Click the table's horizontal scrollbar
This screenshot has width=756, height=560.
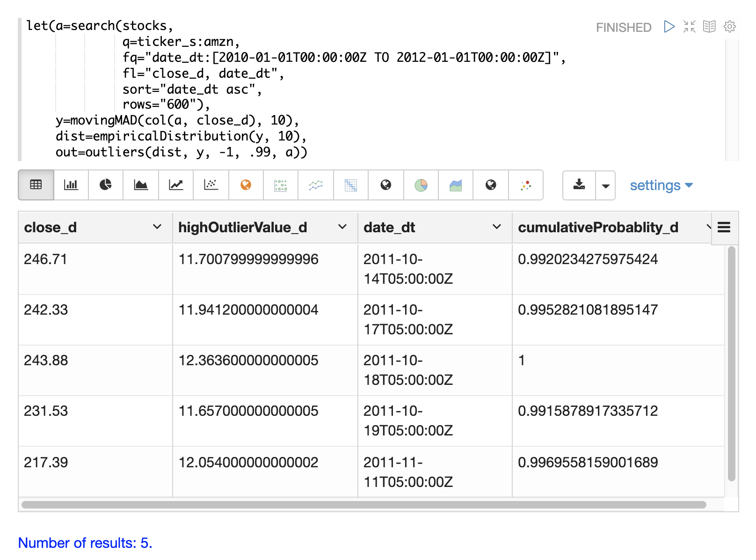pyautogui.click(x=363, y=505)
